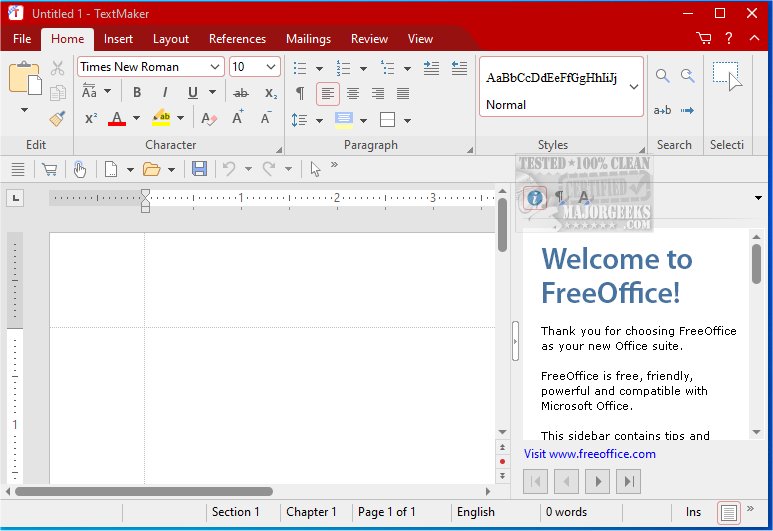Click the hand touch mode icon

click(79, 169)
